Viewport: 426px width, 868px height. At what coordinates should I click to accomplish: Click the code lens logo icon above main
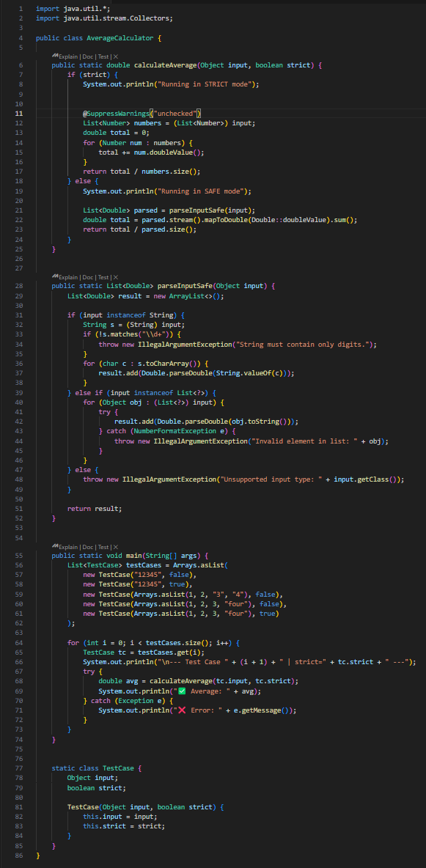tap(55, 547)
